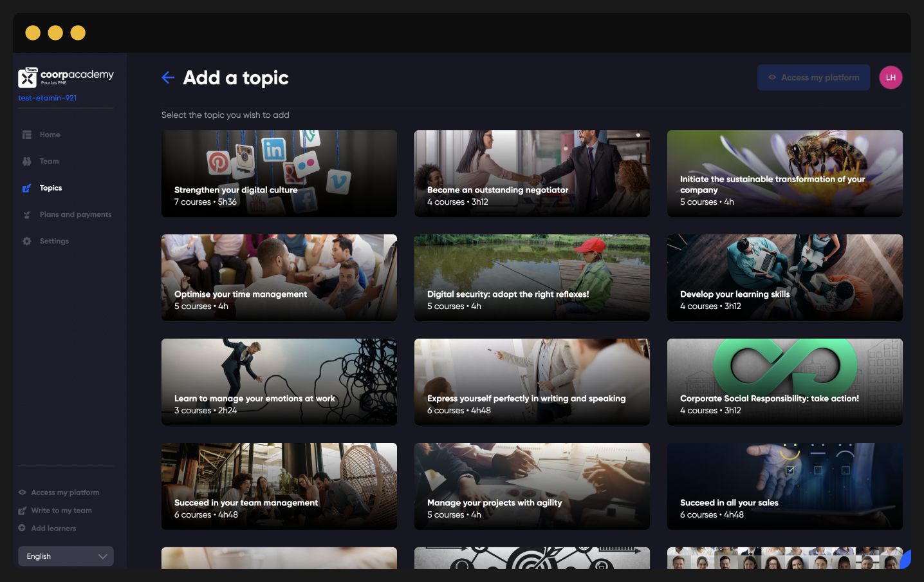Click the sidebar Access my platform link
Viewport: 924px width, 582px height.
(x=65, y=493)
